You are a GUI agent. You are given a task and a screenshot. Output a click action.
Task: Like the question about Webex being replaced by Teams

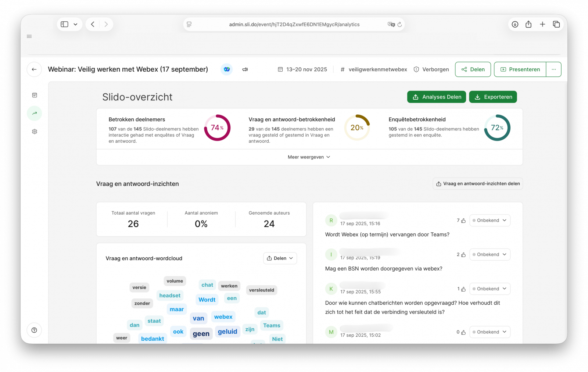(x=463, y=220)
